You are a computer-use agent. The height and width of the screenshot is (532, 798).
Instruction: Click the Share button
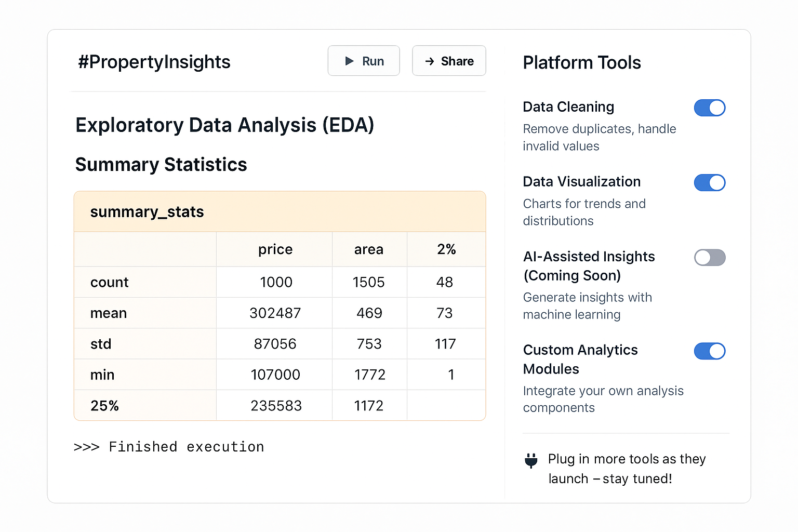click(x=449, y=61)
